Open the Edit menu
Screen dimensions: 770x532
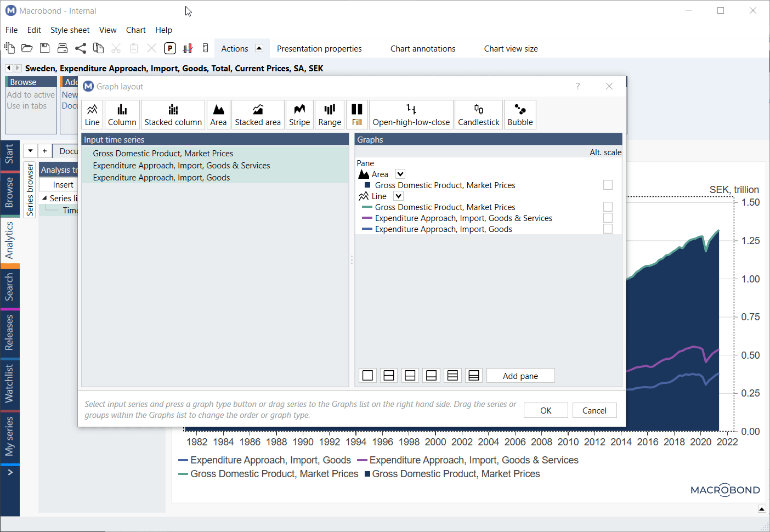point(34,30)
